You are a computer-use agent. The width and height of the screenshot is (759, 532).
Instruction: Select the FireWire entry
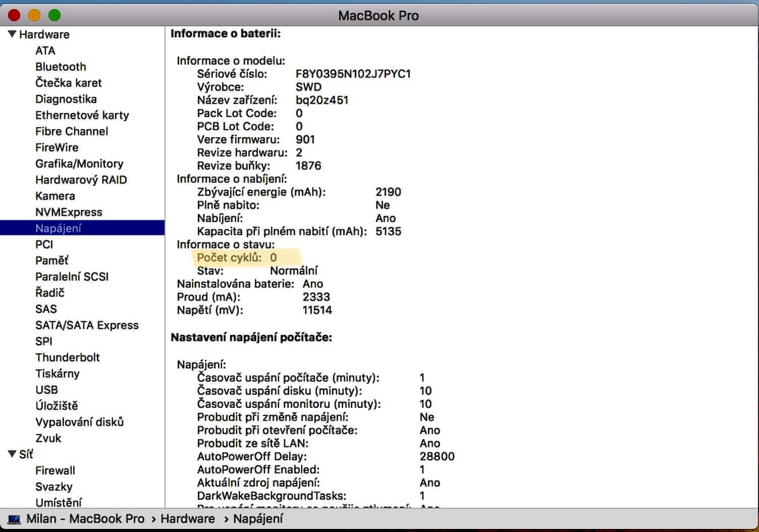(57, 147)
